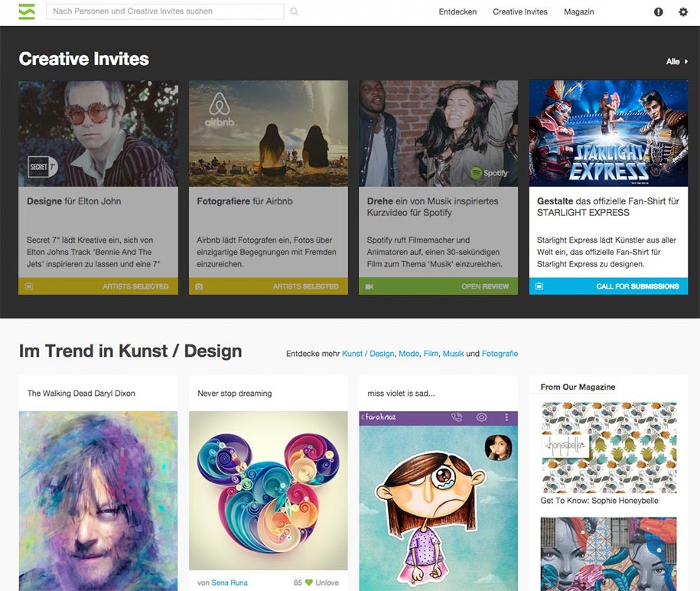Open 'Get To Know: Sophie Honeybelle' article
700x591 pixels.
[599, 501]
